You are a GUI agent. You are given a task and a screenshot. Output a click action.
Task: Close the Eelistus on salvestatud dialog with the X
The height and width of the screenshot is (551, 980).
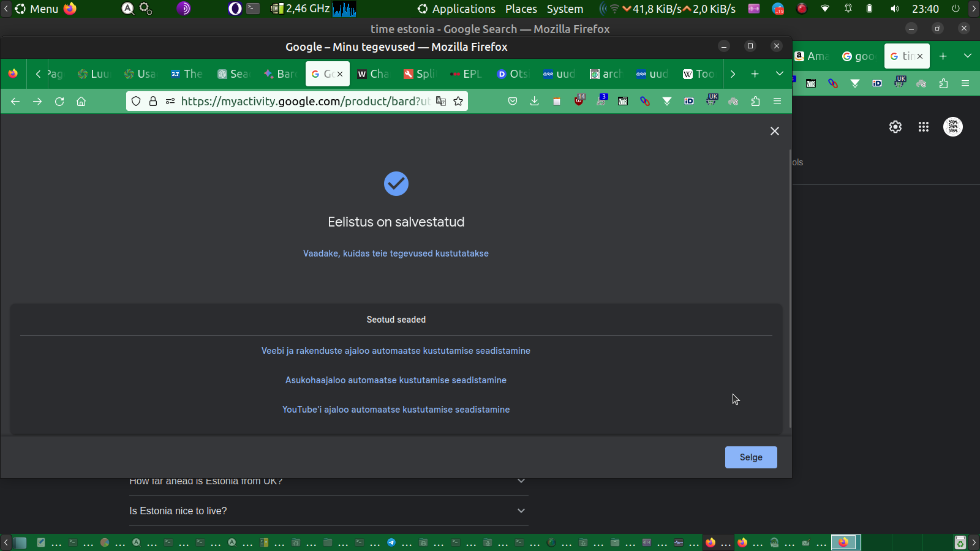click(775, 131)
